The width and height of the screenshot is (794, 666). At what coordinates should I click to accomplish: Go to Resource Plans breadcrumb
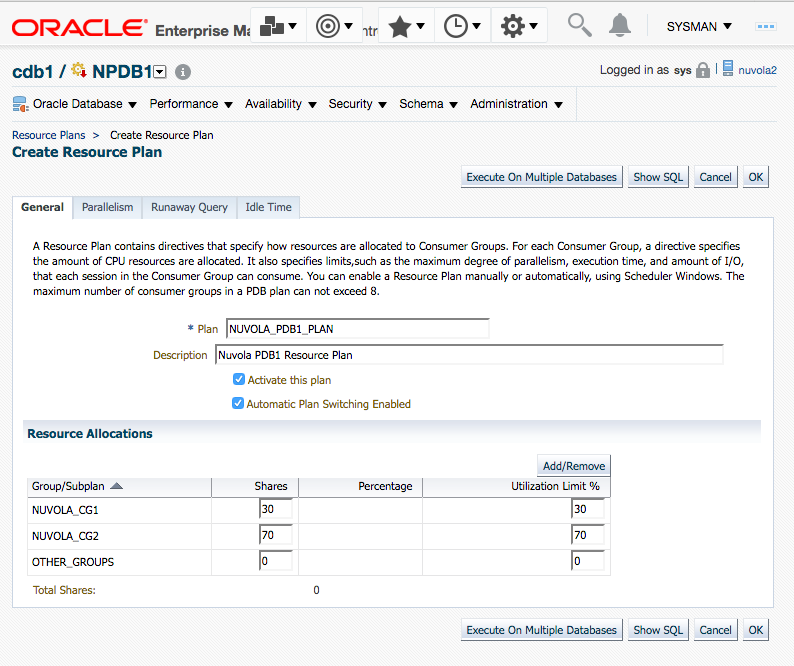(x=49, y=135)
